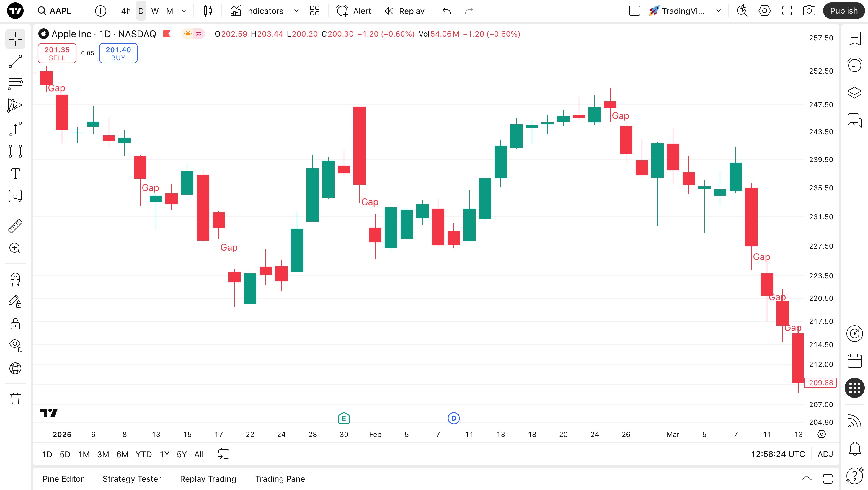This screenshot has height=490, width=868.
Task: Switch to Strategy Tester tab
Action: [x=131, y=479]
